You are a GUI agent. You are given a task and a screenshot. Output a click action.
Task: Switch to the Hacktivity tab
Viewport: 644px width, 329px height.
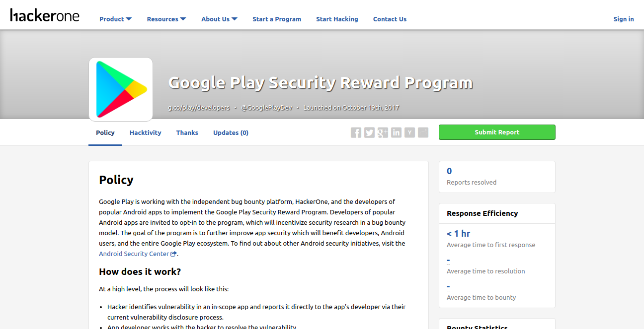(x=146, y=133)
